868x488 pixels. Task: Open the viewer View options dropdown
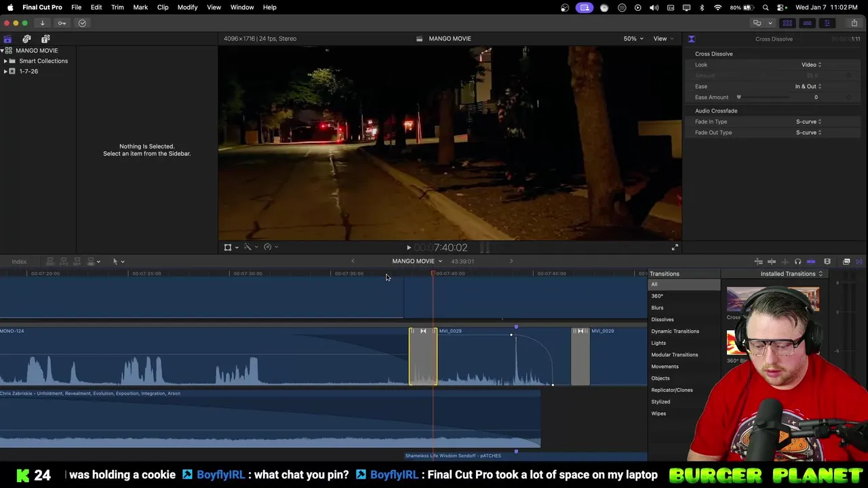point(663,39)
